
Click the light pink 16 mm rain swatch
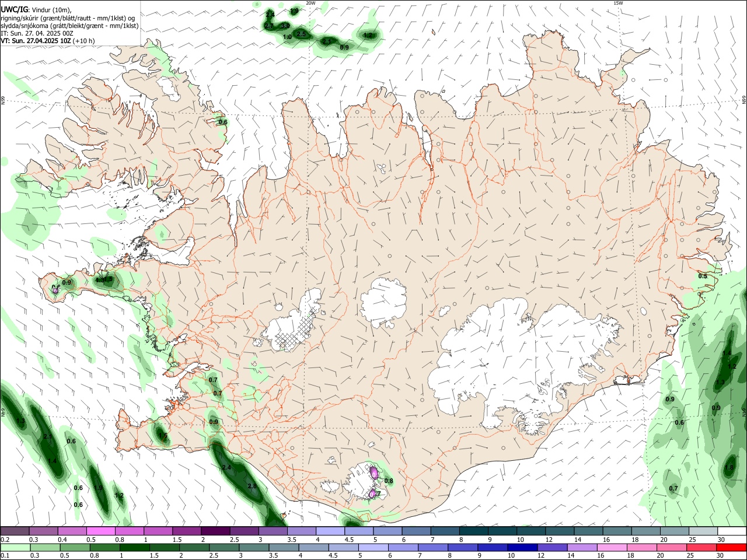[x=612, y=548]
